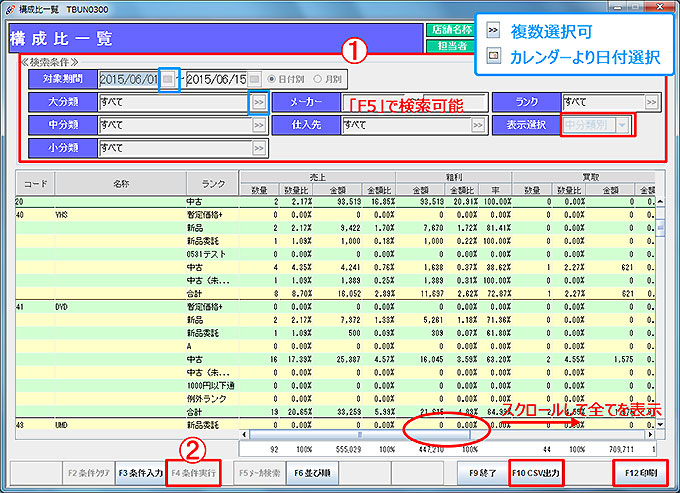
Task: Click the 名称 column header
Action: (121, 184)
